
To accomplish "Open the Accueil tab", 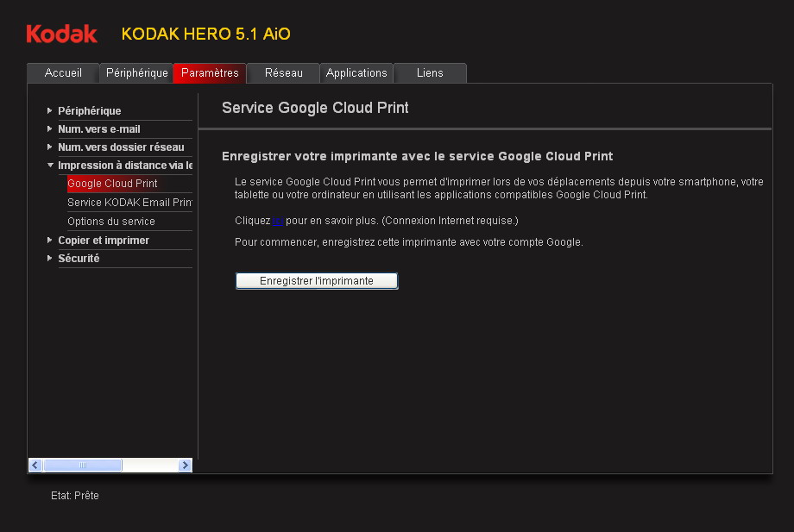I will [63, 73].
